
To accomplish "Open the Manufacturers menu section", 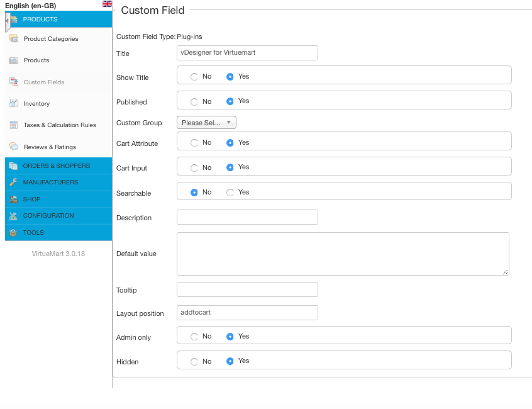I will tap(58, 182).
